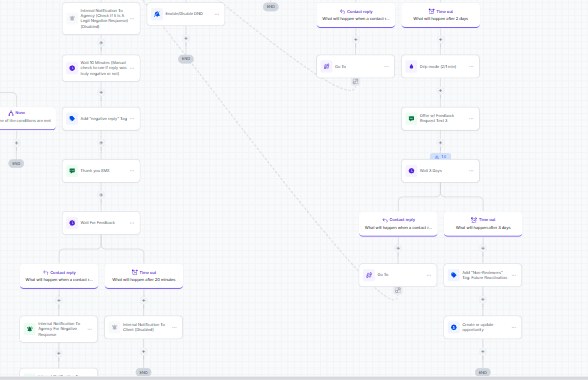Click the green message icon on Thank you SMS
This screenshot has height=380, width=588.
point(72,171)
